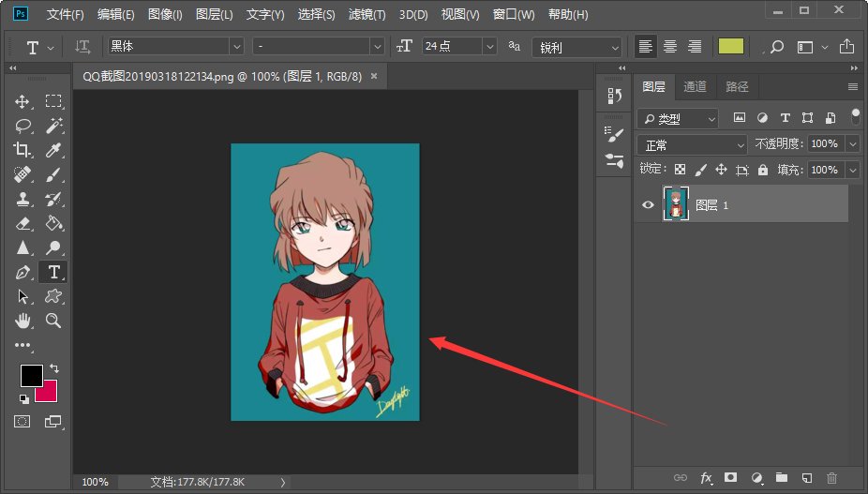868x494 pixels.
Task: Create a new layer group
Action: 782,477
